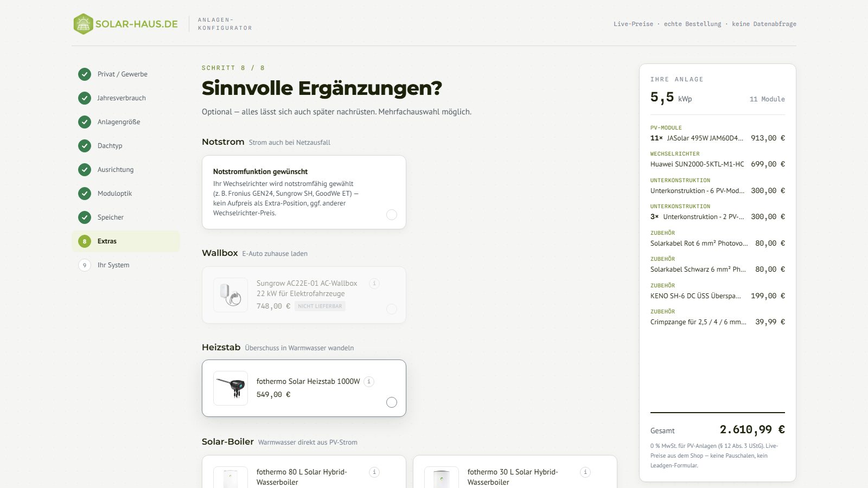Click the fothermo Heizstab product image
The image size is (868, 488).
click(x=231, y=388)
